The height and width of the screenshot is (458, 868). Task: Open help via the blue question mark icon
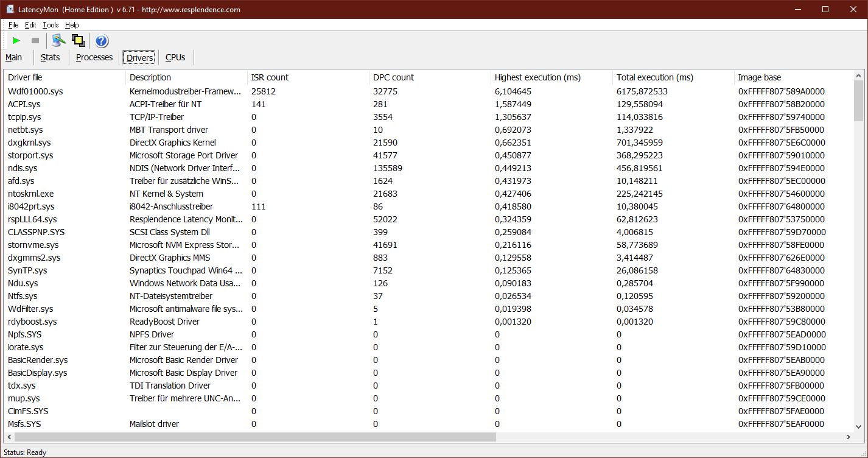point(102,41)
